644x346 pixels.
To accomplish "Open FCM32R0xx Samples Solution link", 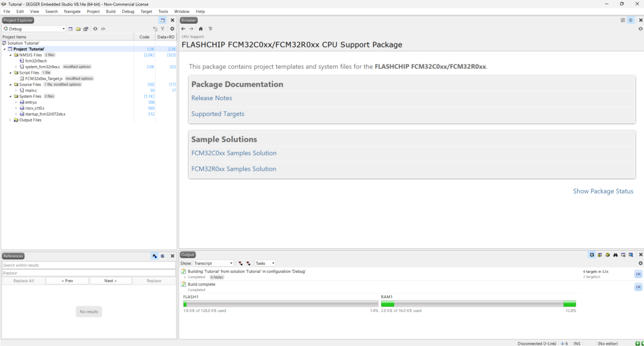I will (234, 169).
